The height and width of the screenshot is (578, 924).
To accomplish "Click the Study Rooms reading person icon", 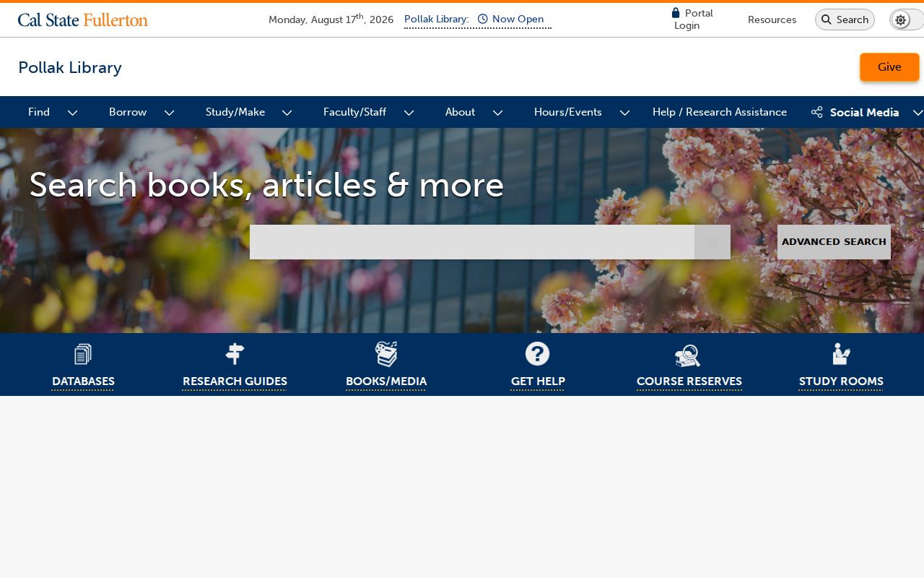I will pos(841,354).
